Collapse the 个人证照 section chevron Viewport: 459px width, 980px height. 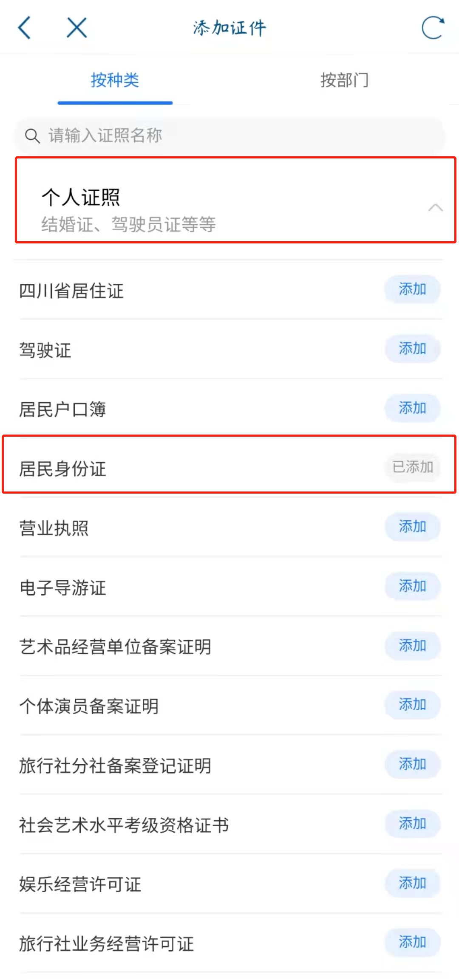point(435,208)
